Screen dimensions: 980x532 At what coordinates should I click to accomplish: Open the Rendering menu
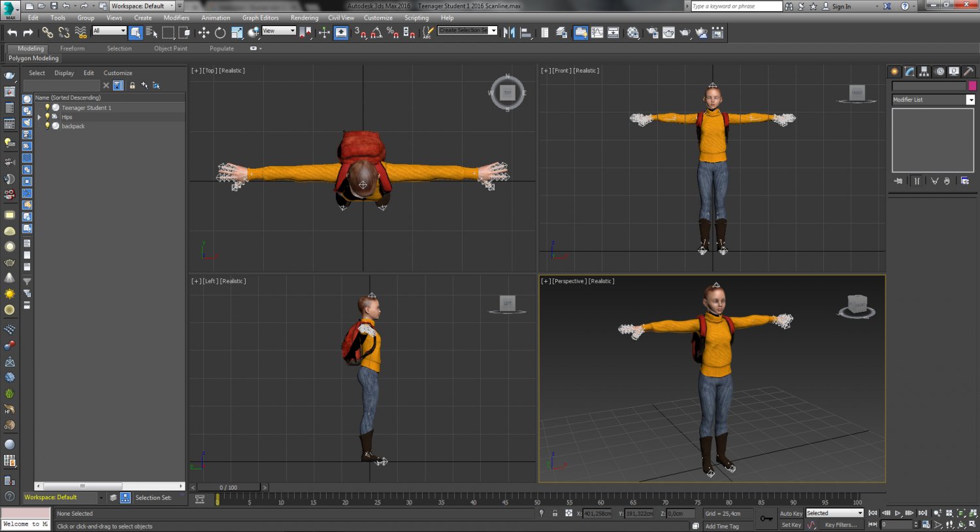click(x=304, y=18)
